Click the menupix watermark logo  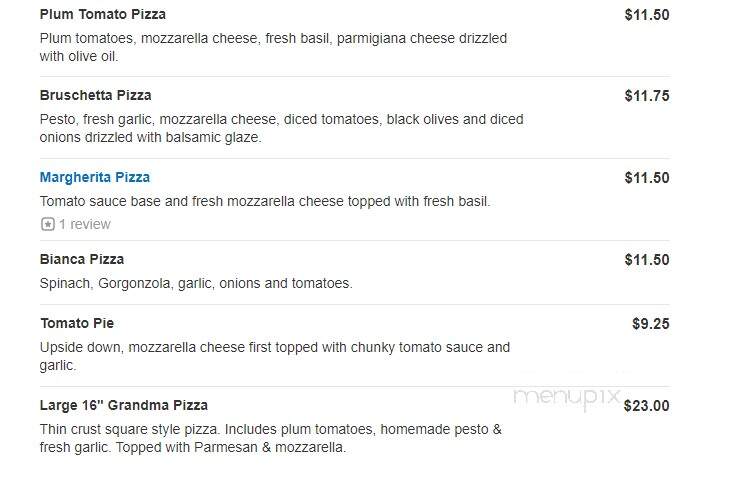pos(567,398)
